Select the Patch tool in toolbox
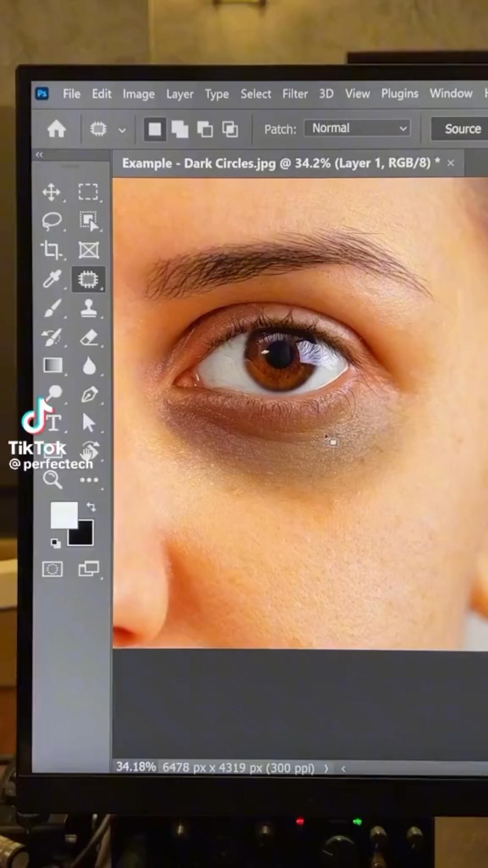The width and height of the screenshot is (488, 868). [x=88, y=279]
